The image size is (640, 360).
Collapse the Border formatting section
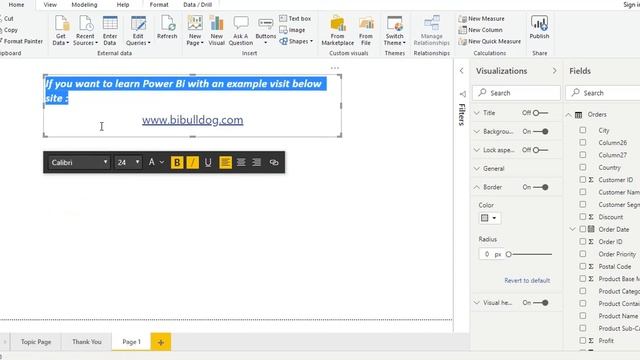pos(477,187)
